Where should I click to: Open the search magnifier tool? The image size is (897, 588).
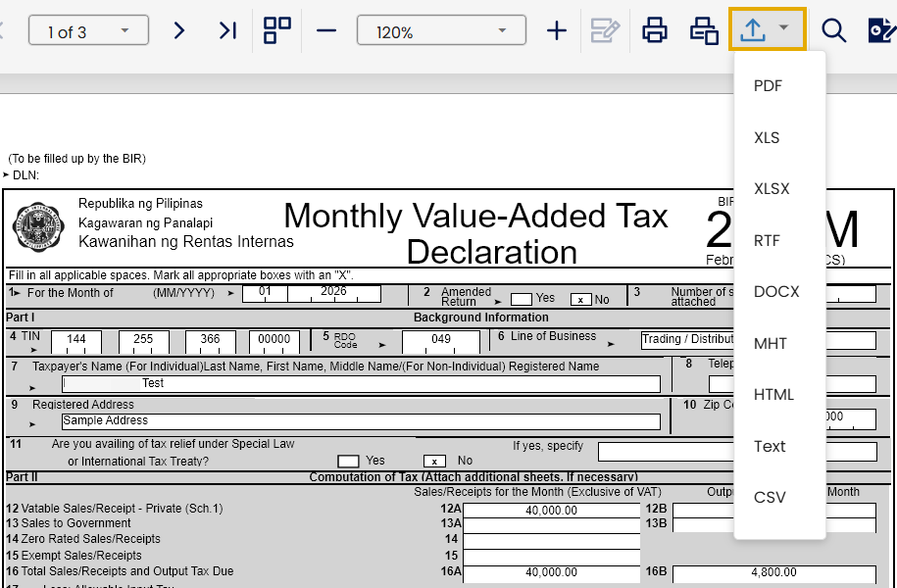pos(833,30)
